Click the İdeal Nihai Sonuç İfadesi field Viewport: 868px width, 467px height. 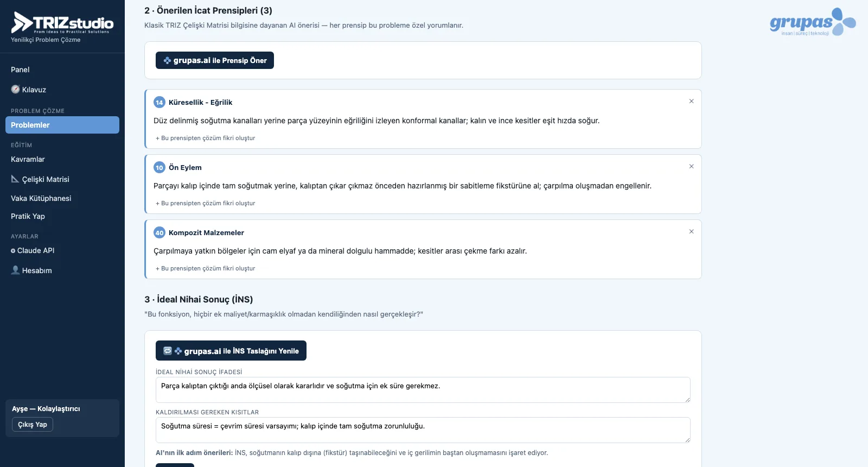[x=423, y=390]
